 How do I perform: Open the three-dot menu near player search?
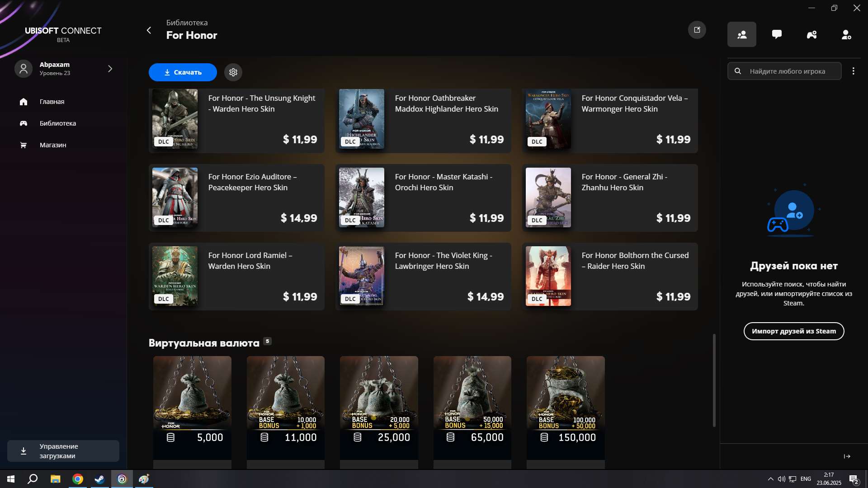(x=854, y=71)
